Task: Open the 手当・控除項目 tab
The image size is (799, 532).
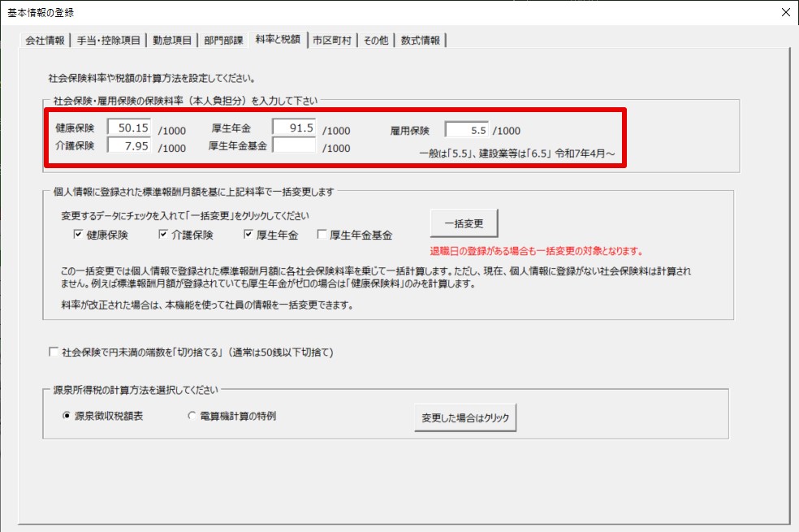Action: (108, 40)
